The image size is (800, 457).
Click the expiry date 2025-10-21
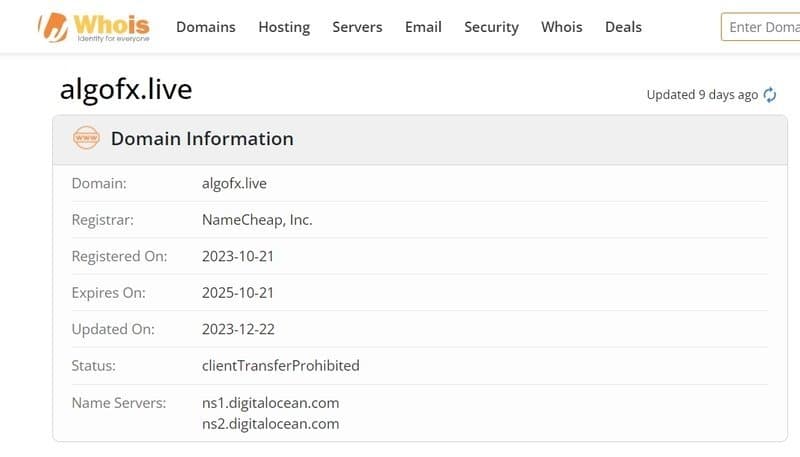pos(238,293)
